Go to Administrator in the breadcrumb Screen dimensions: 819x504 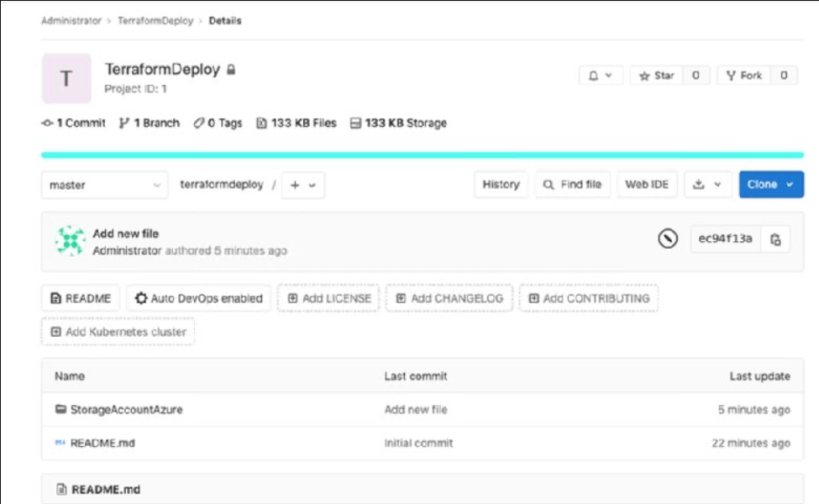point(71,21)
